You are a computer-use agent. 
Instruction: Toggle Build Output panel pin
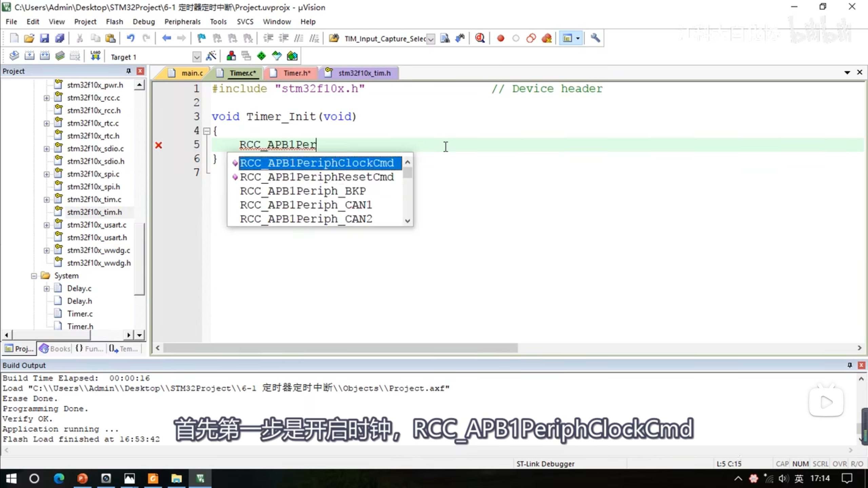point(850,365)
